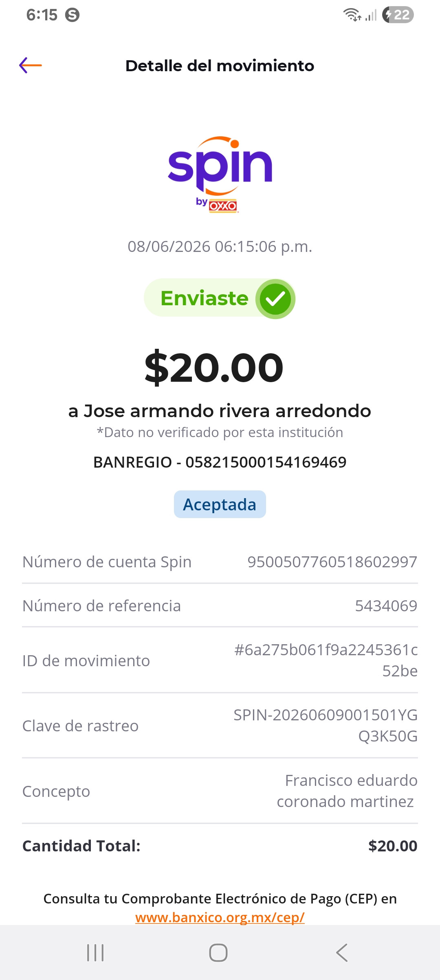The height and width of the screenshot is (980, 440).
Task: Open the www.banxico.org.mx/cep/ link
Action: (x=220, y=917)
